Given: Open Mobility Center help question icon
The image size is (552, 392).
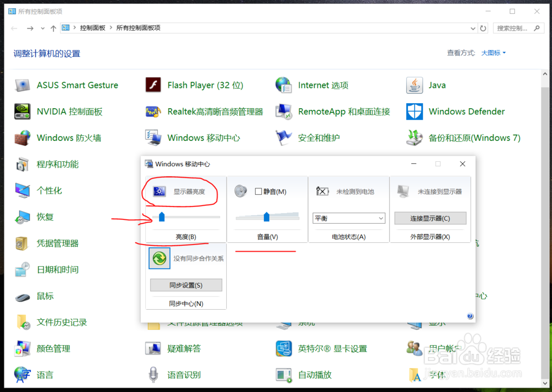Looking at the screenshot, I should [x=470, y=316].
